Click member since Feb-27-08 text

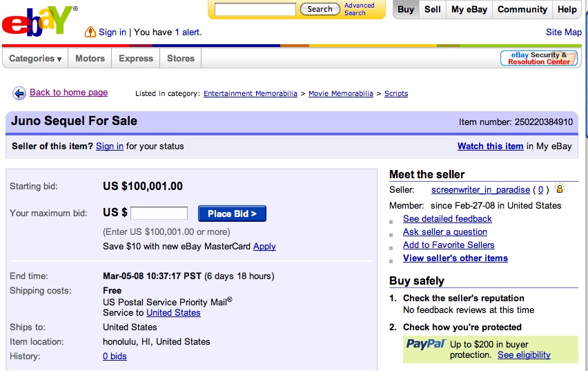pyautogui.click(x=496, y=205)
